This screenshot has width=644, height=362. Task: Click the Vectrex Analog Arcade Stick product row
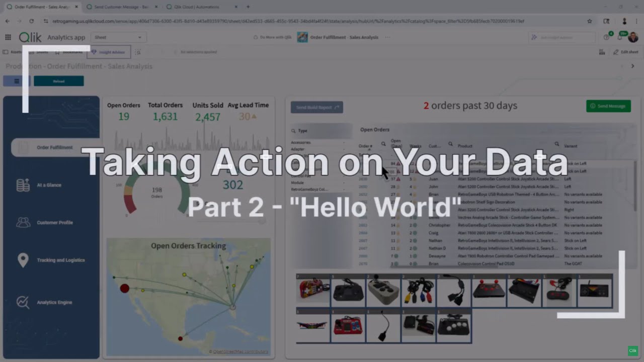[x=508, y=218]
